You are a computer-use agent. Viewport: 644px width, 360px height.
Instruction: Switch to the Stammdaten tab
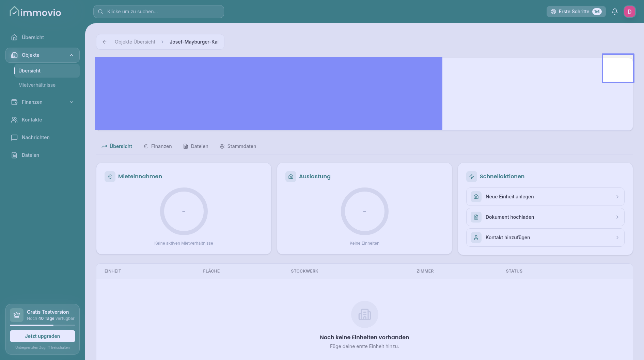pyautogui.click(x=238, y=146)
